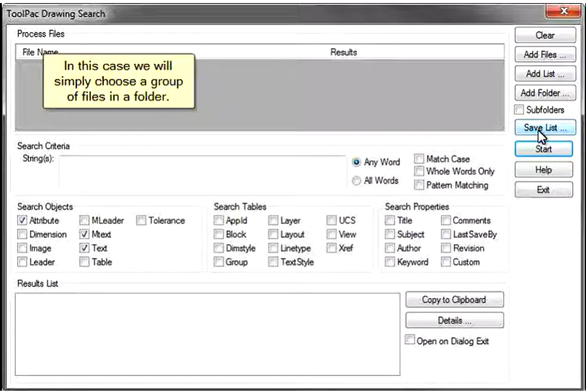Screen dimensions: 586x392
Task: Select the All Words radio button
Action: click(357, 181)
